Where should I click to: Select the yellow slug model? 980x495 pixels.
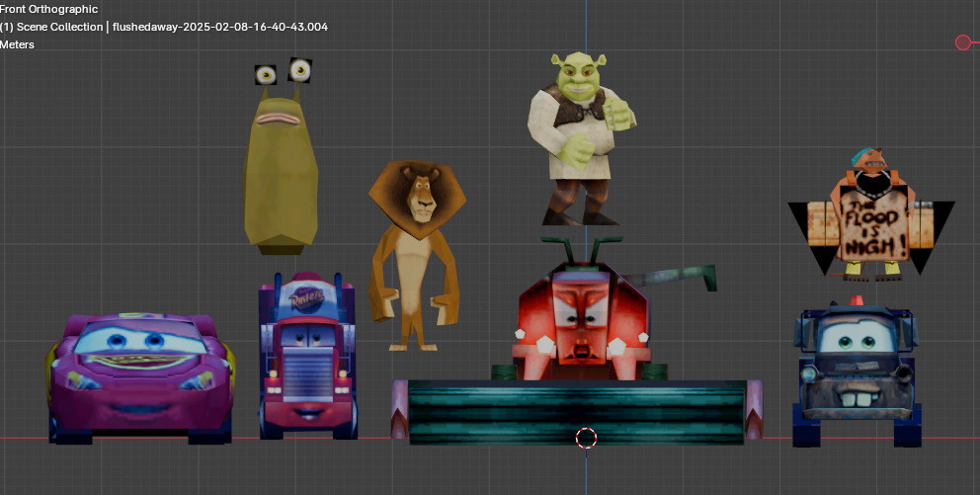click(x=281, y=156)
